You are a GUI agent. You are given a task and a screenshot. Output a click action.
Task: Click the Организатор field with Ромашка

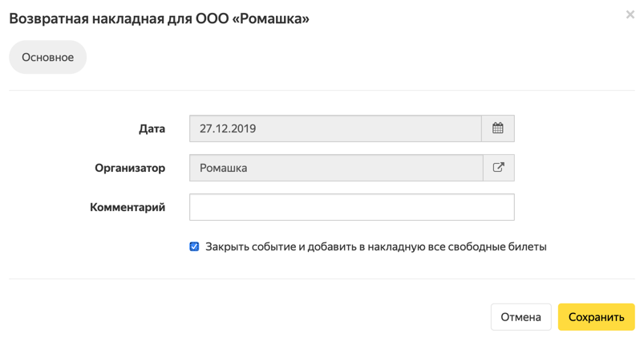pos(336,168)
